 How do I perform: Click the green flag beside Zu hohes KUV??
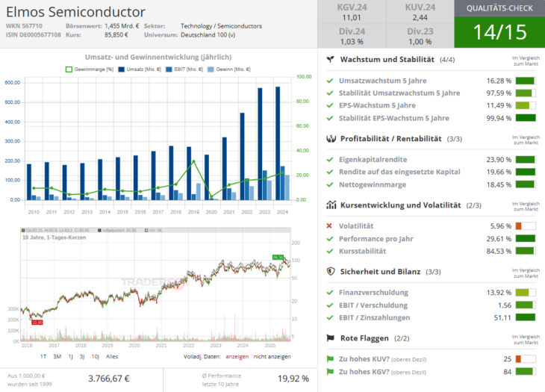pos(330,359)
